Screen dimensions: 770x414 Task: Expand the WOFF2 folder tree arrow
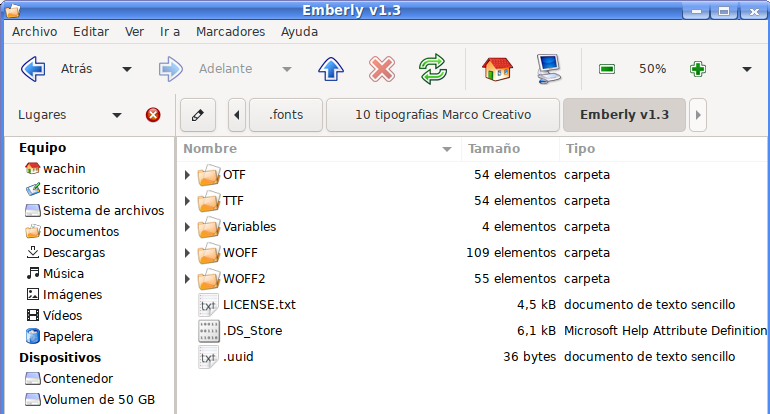tap(187, 279)
